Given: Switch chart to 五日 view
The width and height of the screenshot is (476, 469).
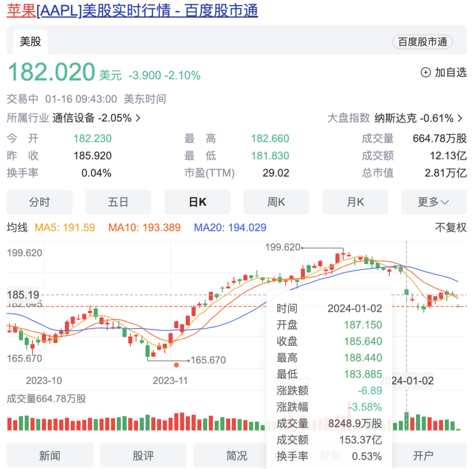Looking at the screenshot, I should 118,202.
